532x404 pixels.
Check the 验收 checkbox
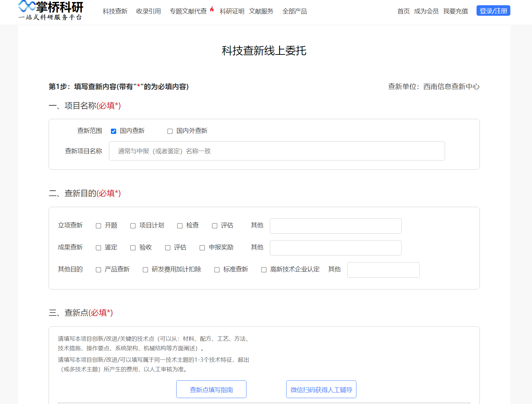(x=133, y=248)
